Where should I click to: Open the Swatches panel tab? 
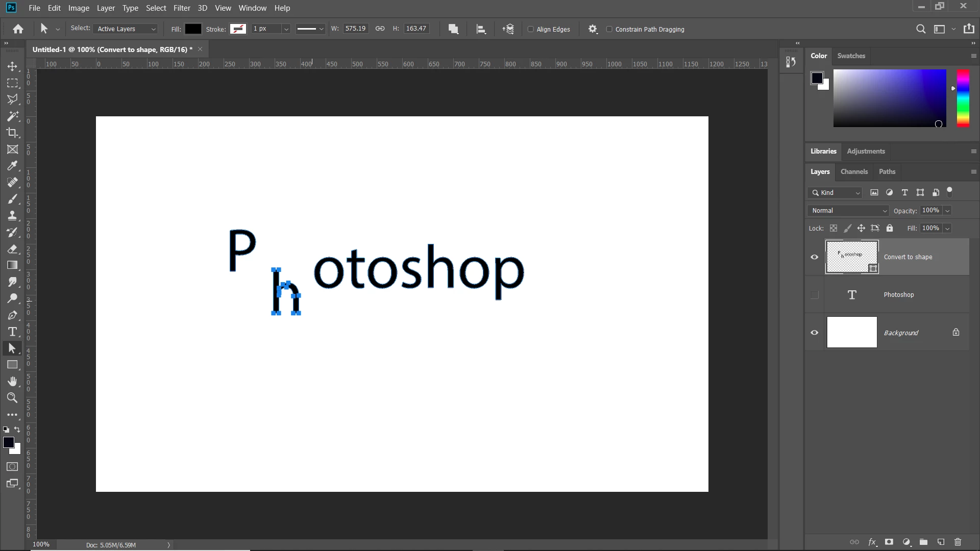851,56
